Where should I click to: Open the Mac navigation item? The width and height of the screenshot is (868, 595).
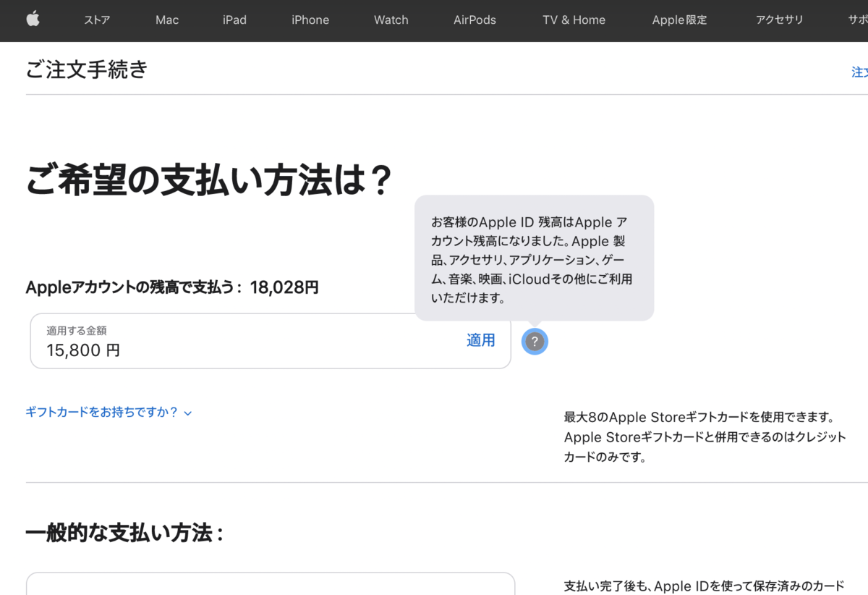point(167,20)
